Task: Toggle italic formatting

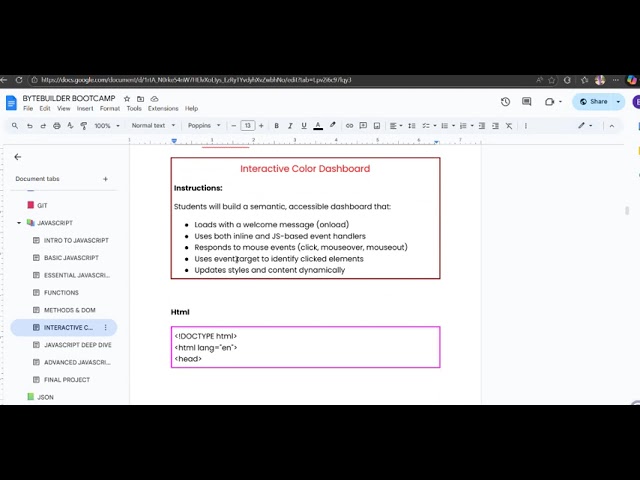Action: pos(290,126)
